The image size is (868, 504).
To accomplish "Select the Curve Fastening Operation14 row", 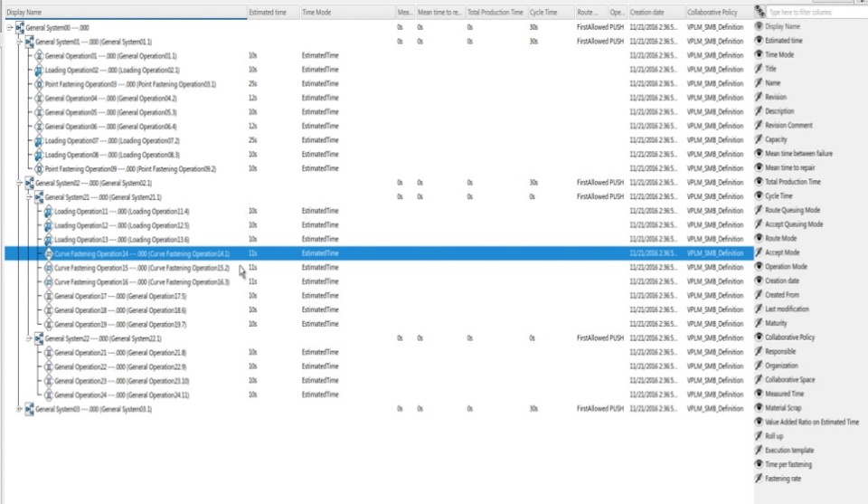I will (379, 253).
